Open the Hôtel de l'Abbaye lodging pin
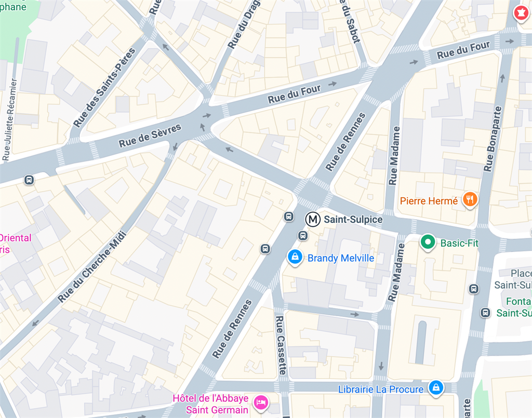The height and width of the screenshot is (418, 532). point(261,403)
